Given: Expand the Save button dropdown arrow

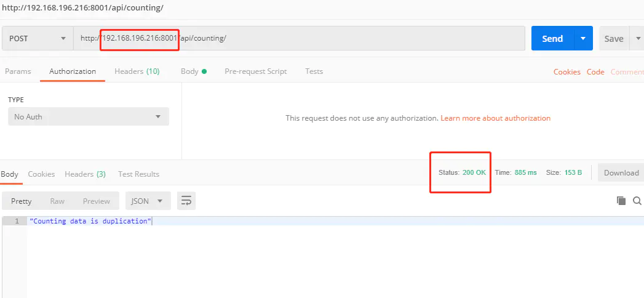Looking at the screenshot, I should click(638, 39).
